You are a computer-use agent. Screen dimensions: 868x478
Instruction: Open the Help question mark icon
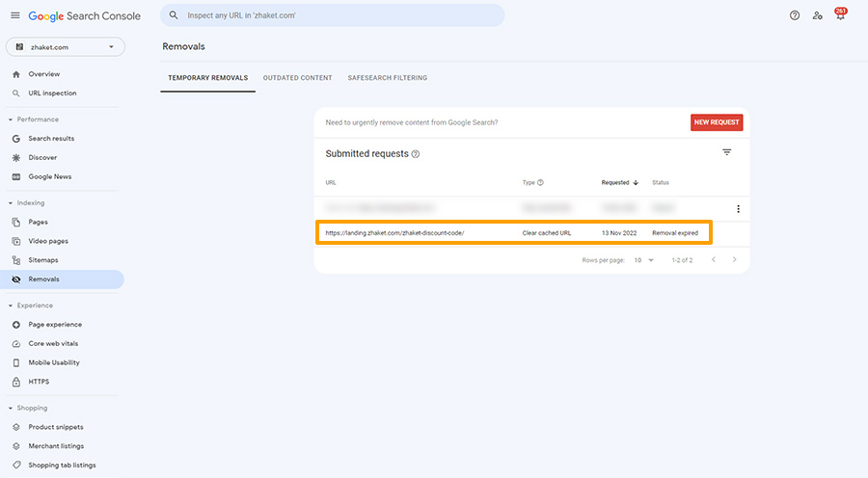(x=795, y=15)
